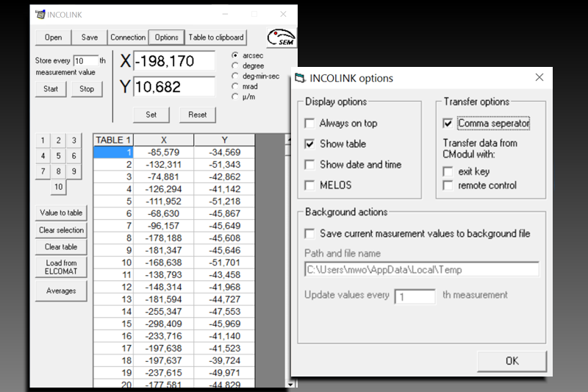Switch to table number 3

click(x=74, y=140)
